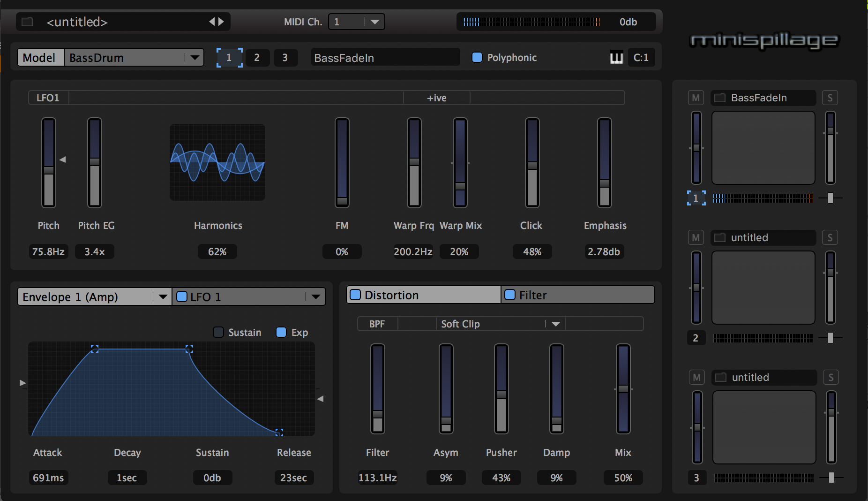Go to next preset with right arrow
The width and height of the screenshot is (868, 501).
point(221,22)
